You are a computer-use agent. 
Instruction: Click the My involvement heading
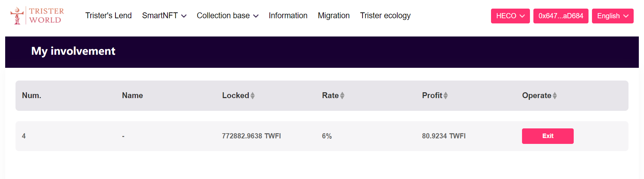[x=73, y=51]
